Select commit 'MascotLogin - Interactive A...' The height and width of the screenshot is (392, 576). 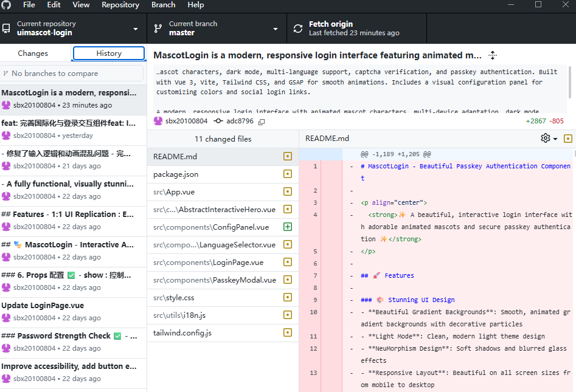(x=74, y=252)
